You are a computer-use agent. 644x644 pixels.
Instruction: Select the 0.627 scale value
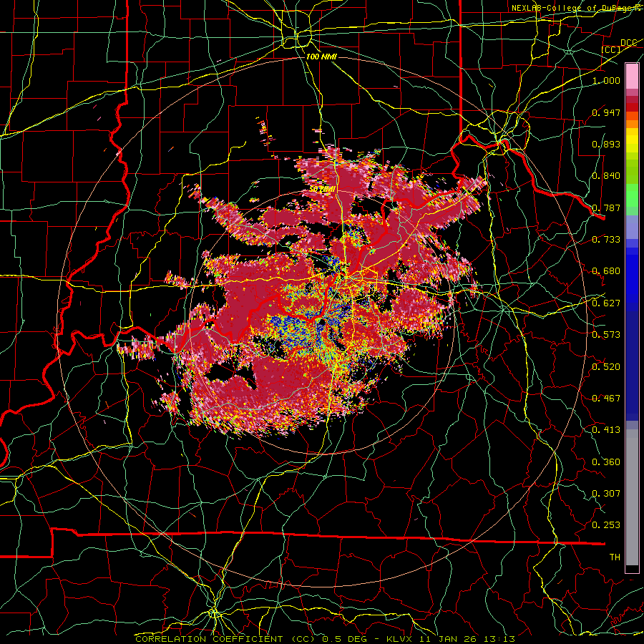pos(606,303)
